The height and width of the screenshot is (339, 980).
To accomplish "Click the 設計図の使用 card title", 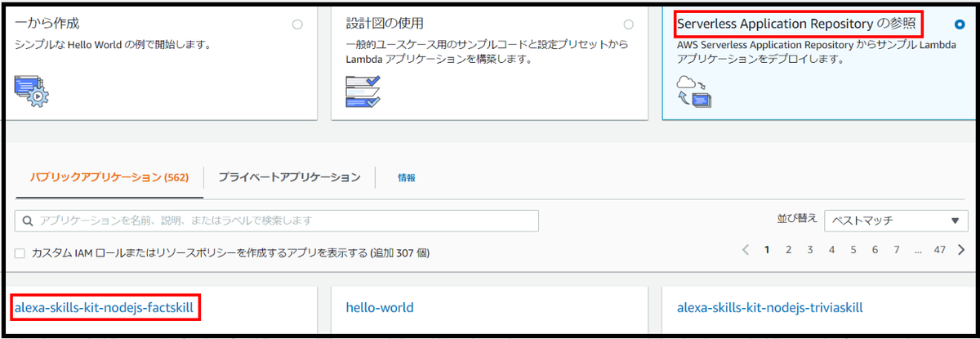I will click(x=384, y=24).
